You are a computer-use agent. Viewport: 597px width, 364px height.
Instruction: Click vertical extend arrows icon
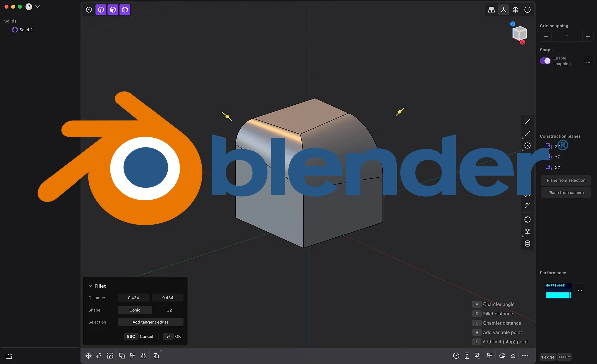467,356
